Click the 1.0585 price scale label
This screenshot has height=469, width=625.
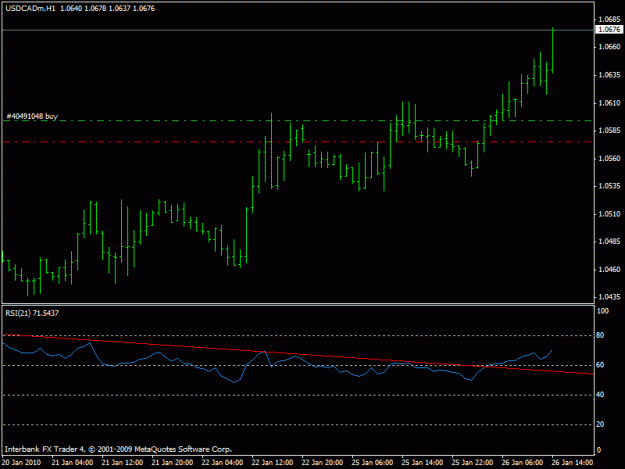click(x=609, y=131)
